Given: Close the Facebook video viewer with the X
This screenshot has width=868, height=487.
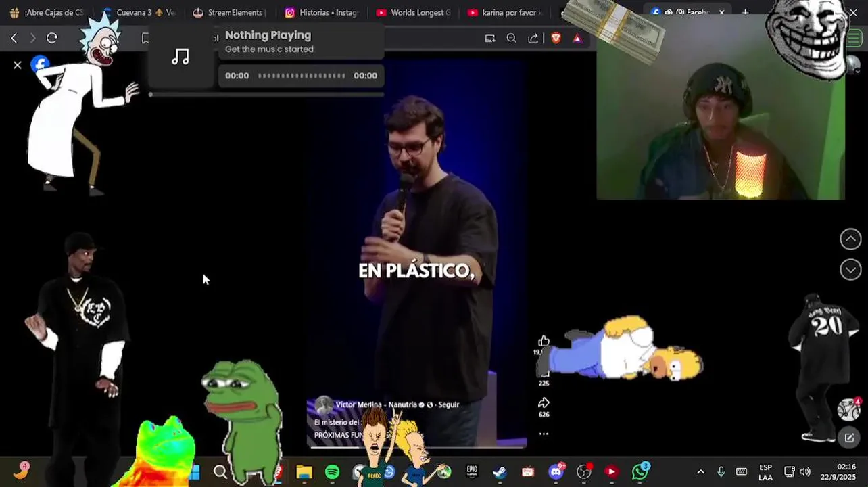Looking at the screenshot, I should coord(18,65).
